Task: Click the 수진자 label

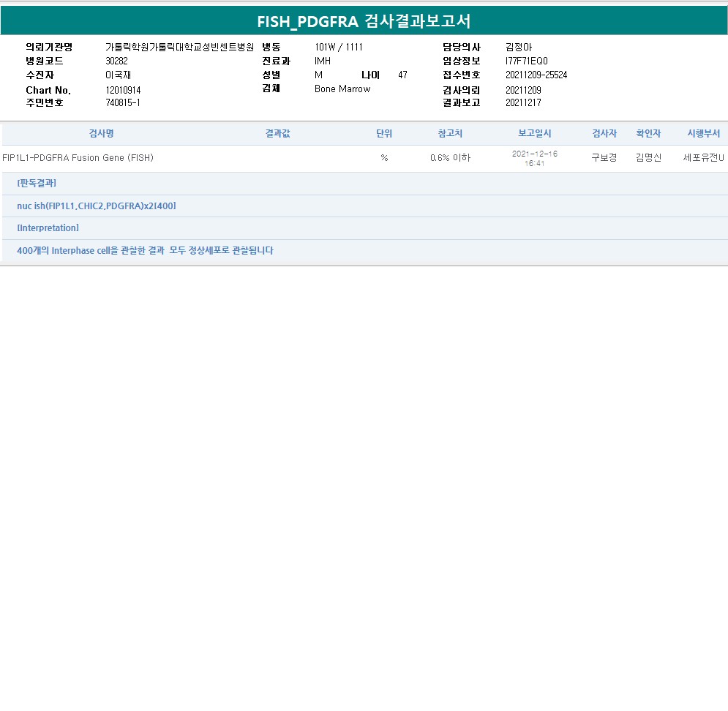Action: 40,75
